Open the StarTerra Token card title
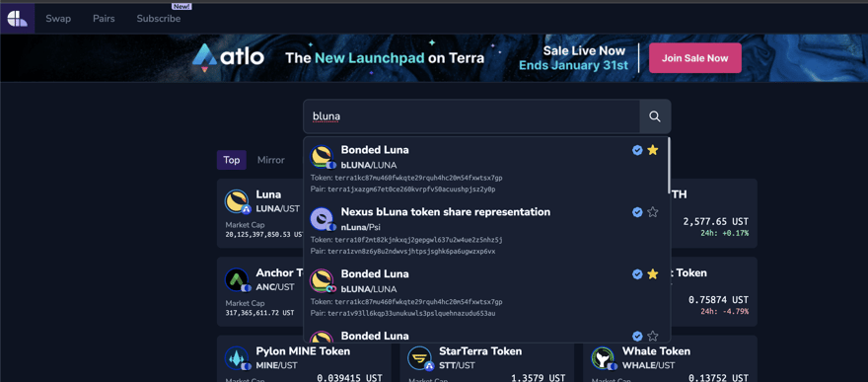Screen dimensions: 868x382 point(480,351)
